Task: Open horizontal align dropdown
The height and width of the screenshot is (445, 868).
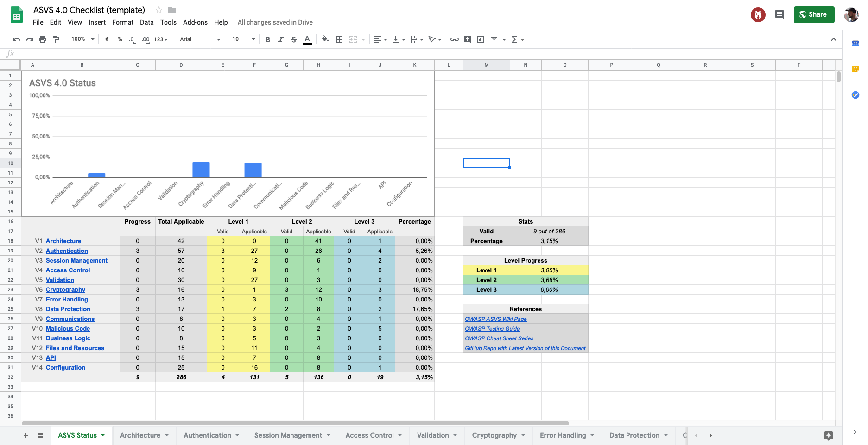Action: click(x=380, y=39)
